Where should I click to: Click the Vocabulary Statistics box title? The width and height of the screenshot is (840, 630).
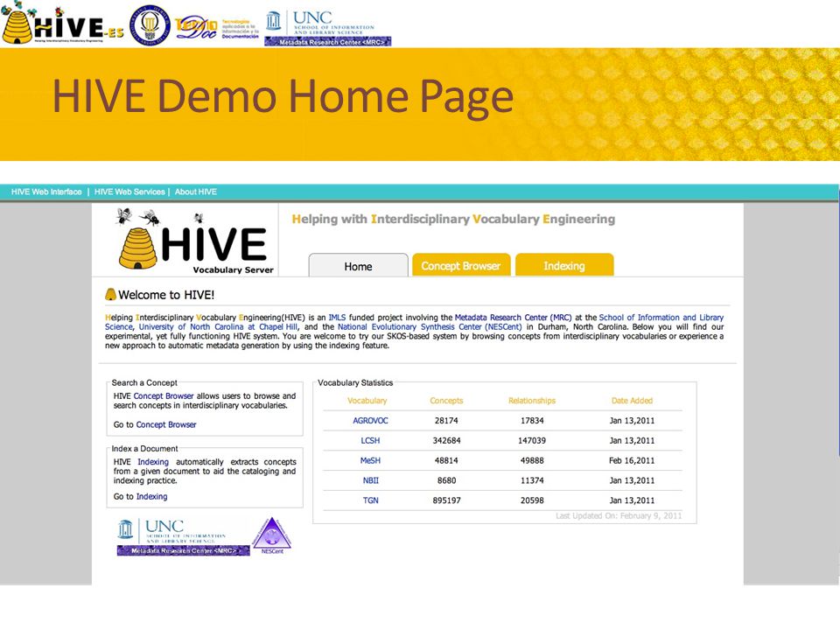tap(355, 382)
